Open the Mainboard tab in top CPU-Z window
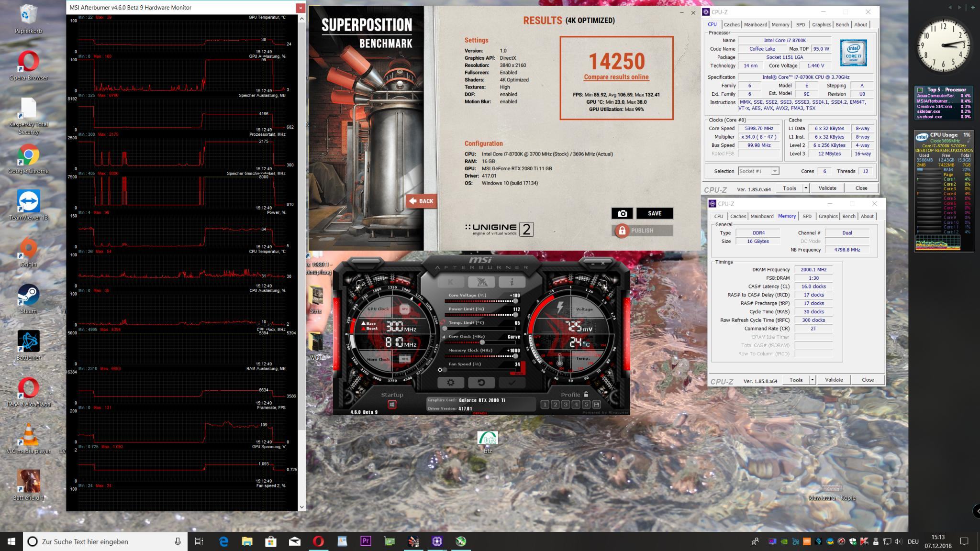Viewport: 980px width, 551px height. pyautogui.click(x=756, y=24)
